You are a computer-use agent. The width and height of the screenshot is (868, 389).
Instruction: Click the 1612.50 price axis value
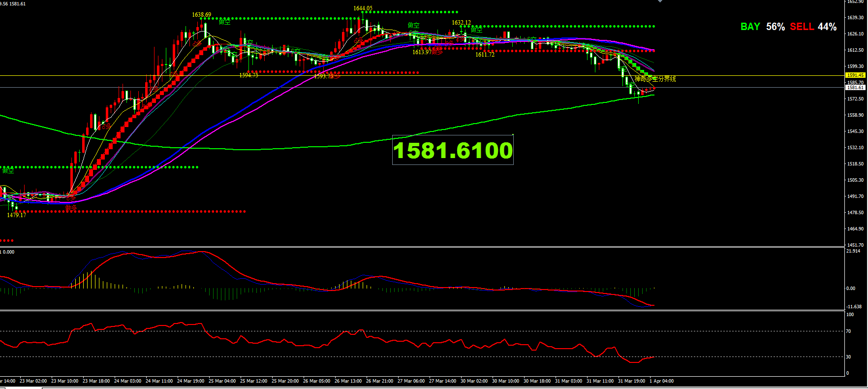pyautogui.click(x=855, y=50)
